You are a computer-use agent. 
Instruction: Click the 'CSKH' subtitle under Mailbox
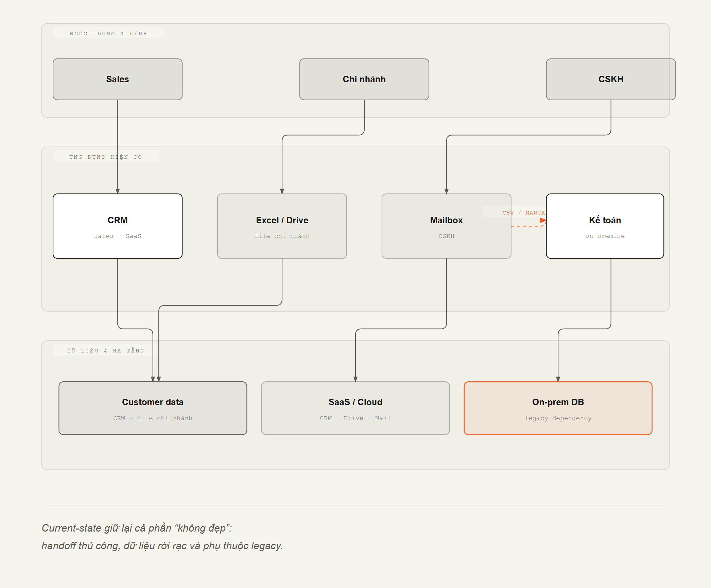point(446,236)
